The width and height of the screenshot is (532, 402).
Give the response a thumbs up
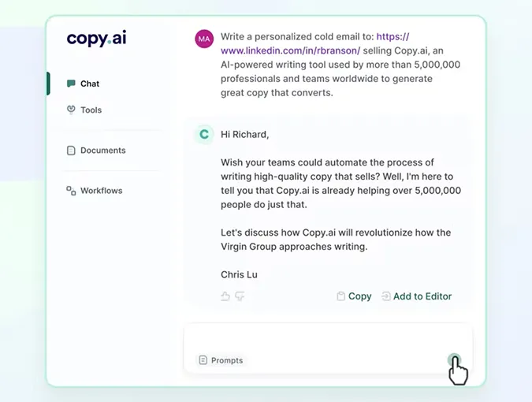pyautogui.click(x=225, y=296)
